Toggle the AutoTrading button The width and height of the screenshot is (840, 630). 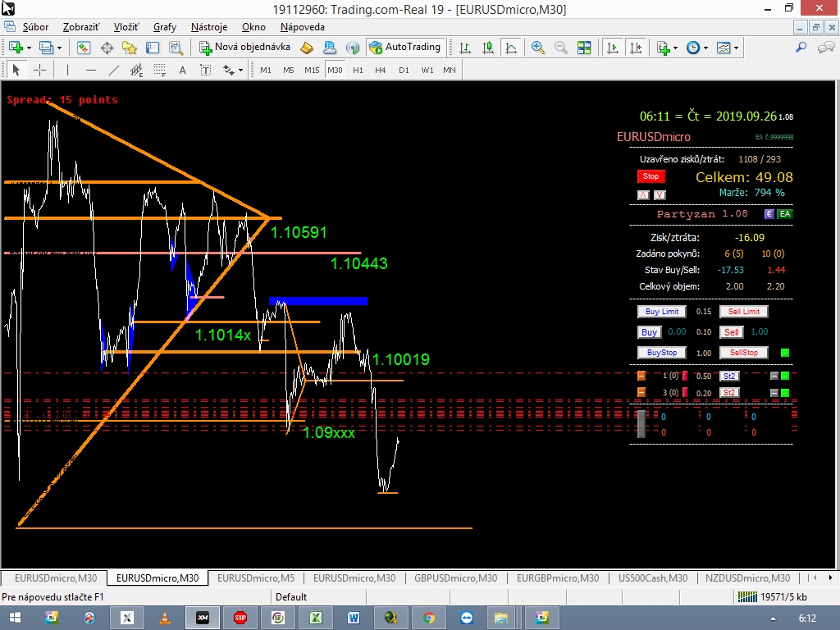pyautogui.click(x=405, y=48)
